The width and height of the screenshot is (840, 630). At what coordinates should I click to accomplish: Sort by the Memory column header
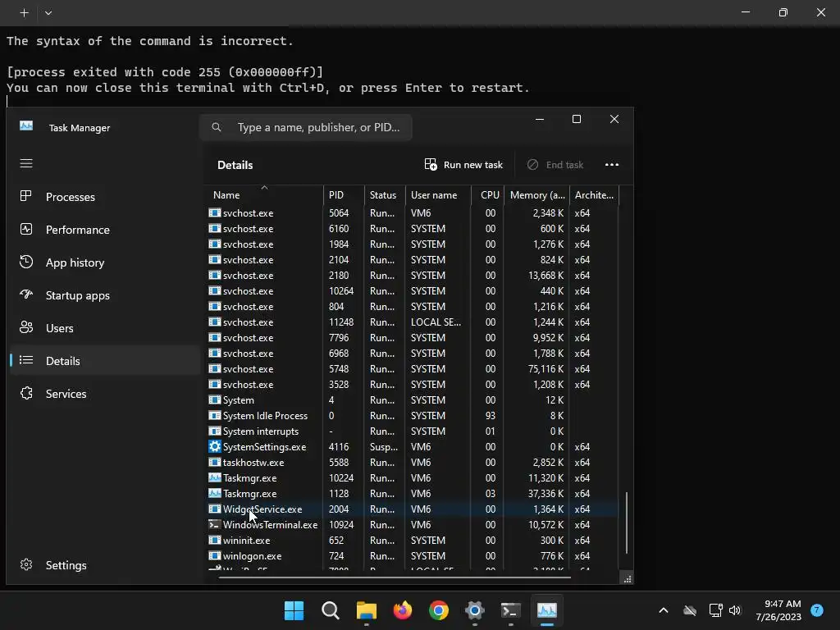pyautogui.click(x=536, y=195)
